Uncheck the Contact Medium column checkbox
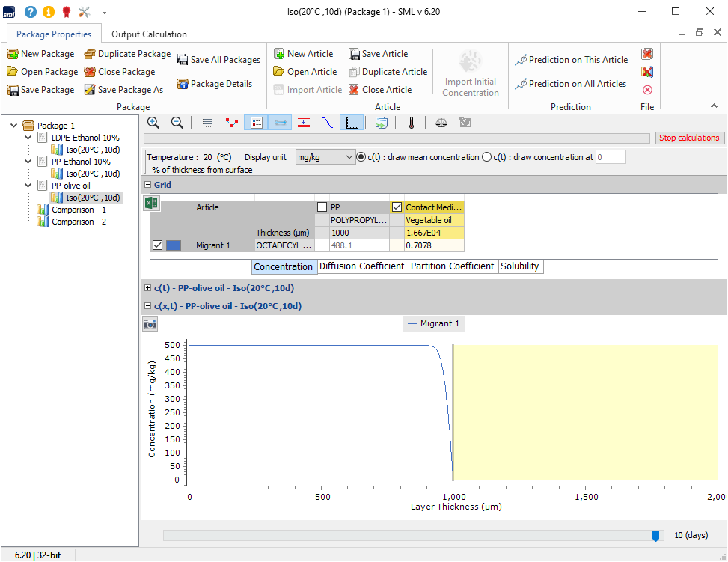The height and width of the screenshot is (562, 728). [397, 207]
